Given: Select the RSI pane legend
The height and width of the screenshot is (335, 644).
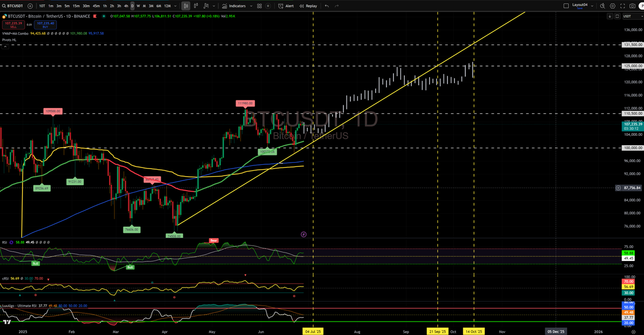Looking at the screenshot, I should tap(4, 242).
